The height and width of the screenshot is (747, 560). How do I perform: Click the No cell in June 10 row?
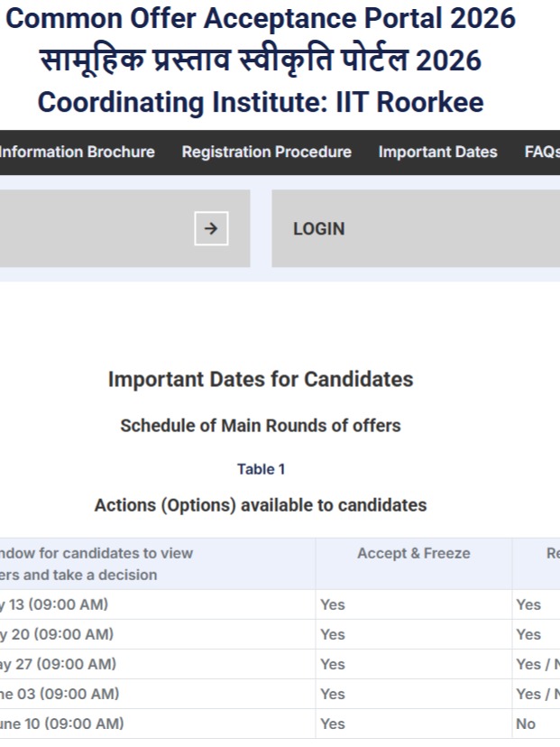(526, 724)
